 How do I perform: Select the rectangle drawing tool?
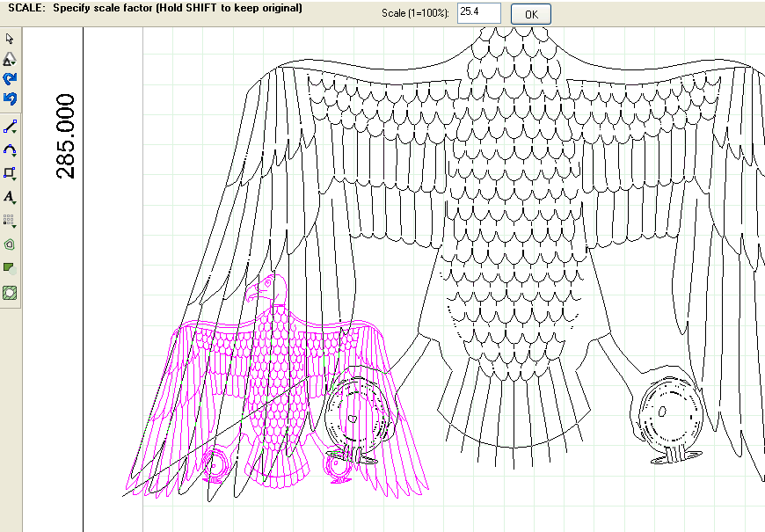(10, 172)
